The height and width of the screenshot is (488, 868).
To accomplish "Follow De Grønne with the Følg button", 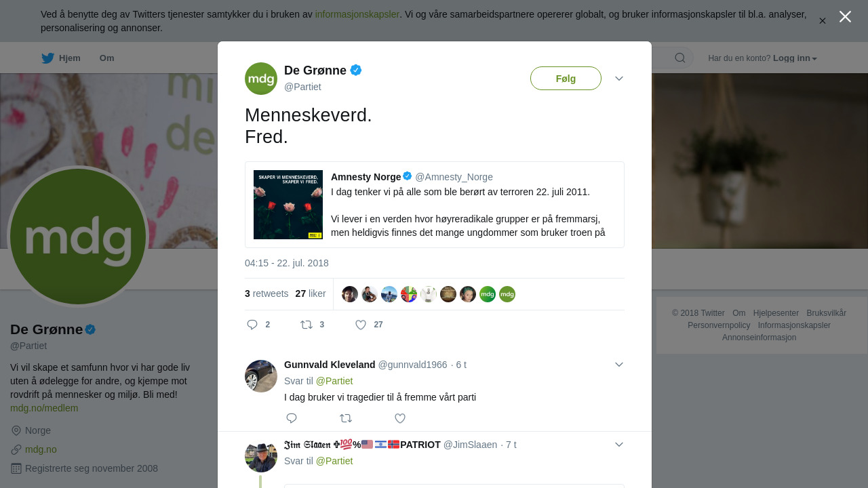I will coord(566,79).
